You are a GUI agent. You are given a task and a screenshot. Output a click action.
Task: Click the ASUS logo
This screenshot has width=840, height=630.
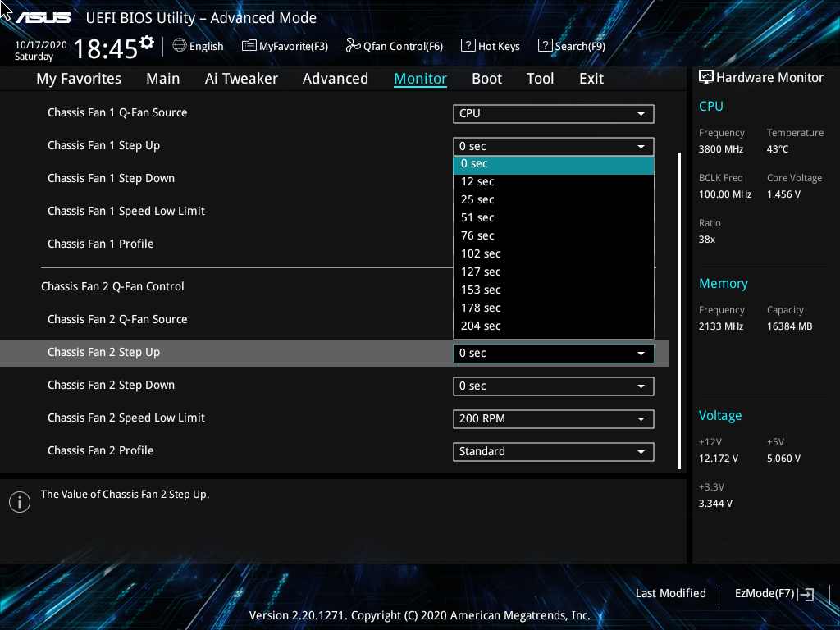click(43, 18)
